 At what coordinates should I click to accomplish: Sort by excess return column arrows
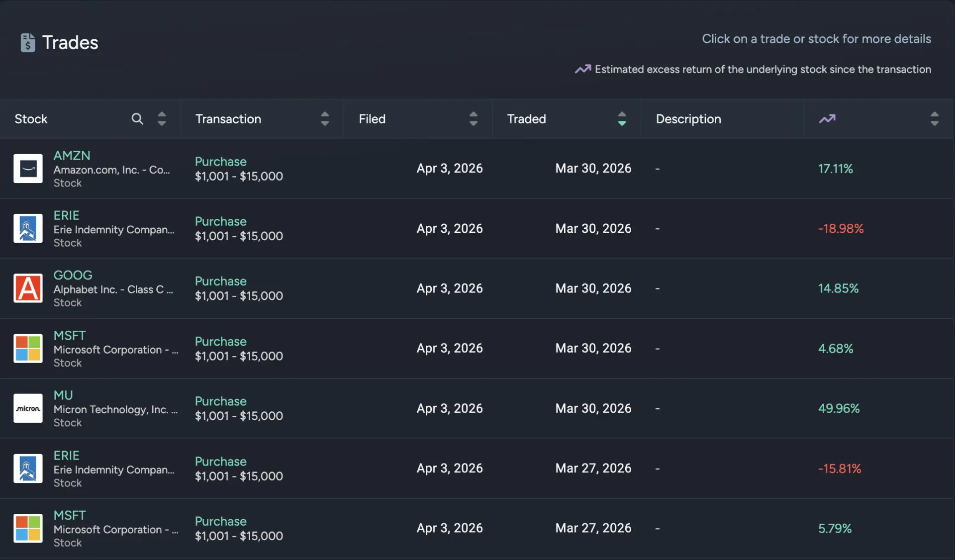point(934,119)
